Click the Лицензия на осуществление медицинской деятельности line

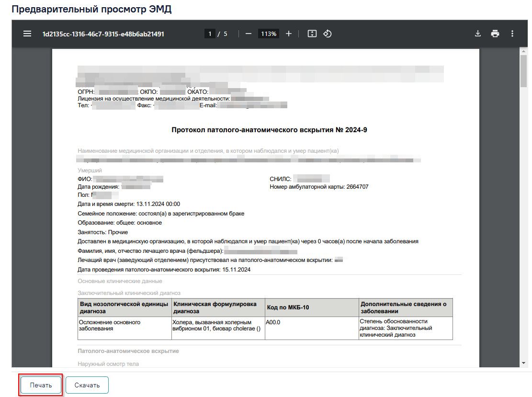tap(173, 98)
